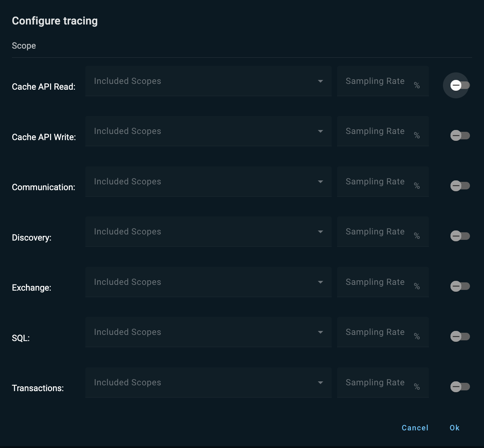Turn on the SQL tracing switch
This screenshot has width=484, height=448.
460,336
